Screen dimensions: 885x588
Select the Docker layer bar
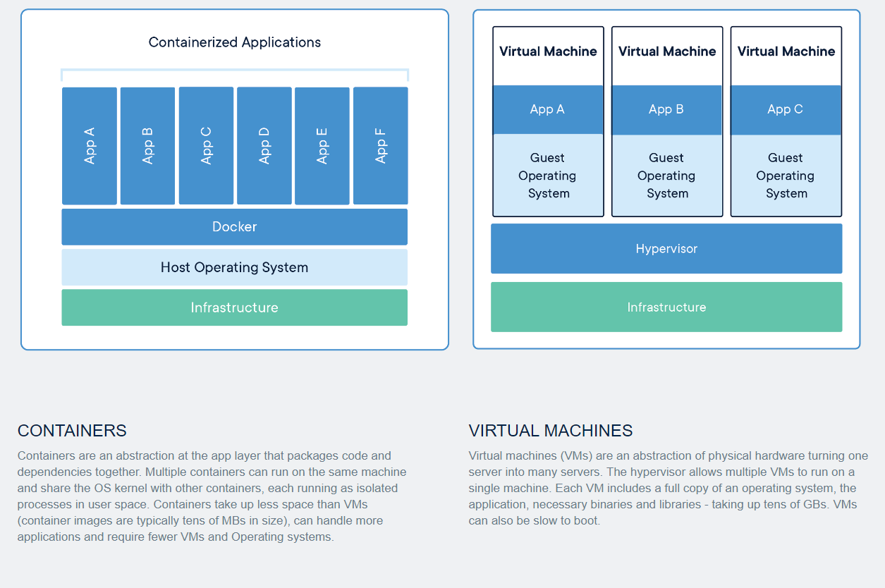(235, 227)
